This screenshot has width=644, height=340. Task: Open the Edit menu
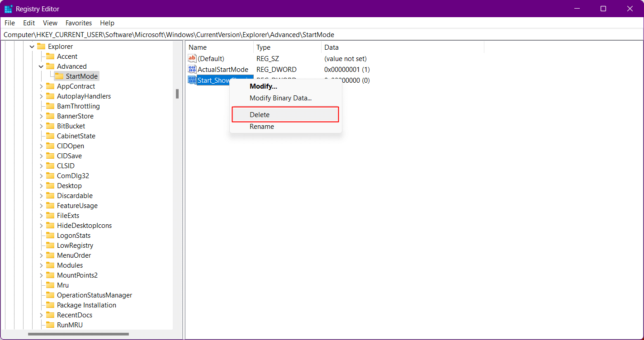pyautogui.click(x=29, y=23)
